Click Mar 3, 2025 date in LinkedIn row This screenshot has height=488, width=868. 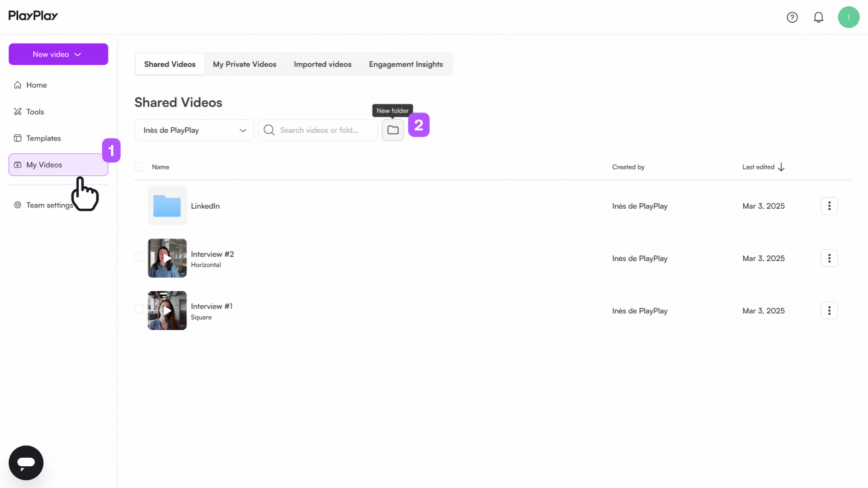[764, 206]
